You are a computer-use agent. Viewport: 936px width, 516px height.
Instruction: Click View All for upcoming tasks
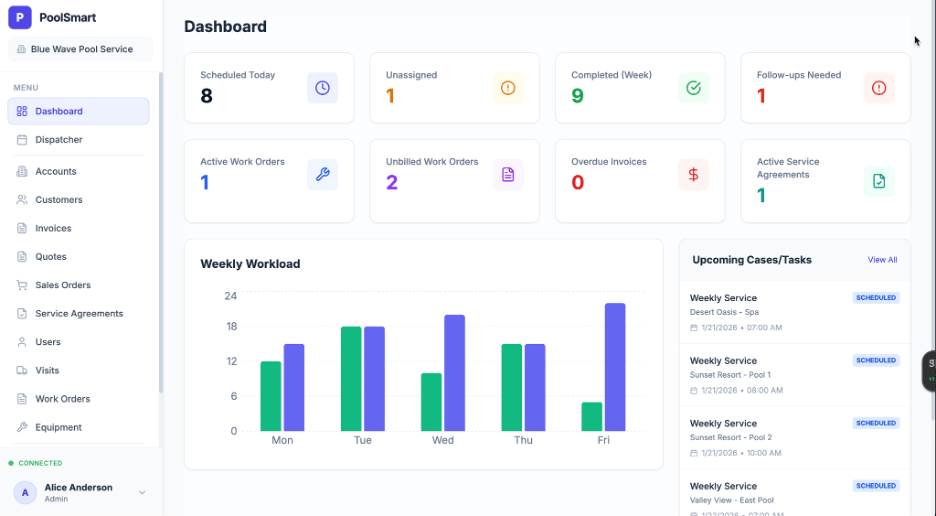(x=882, y=260)
